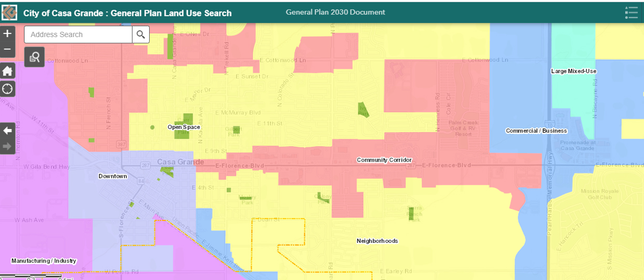
Task: Click the Home default extent button
Action: click(8, 71)
